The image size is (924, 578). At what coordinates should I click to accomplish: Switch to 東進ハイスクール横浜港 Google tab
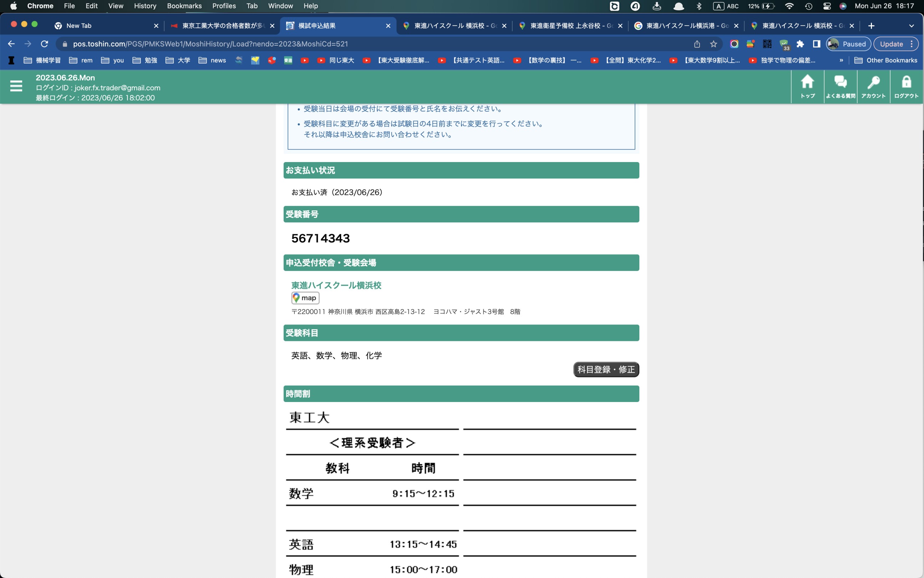(x=686, y=26)
